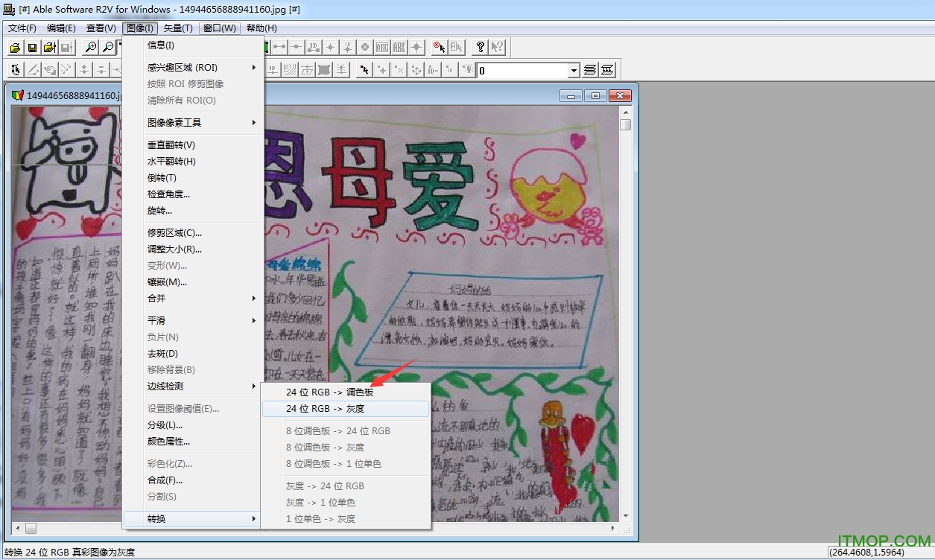Expand the 平滑 submenu

click(192, 321)
